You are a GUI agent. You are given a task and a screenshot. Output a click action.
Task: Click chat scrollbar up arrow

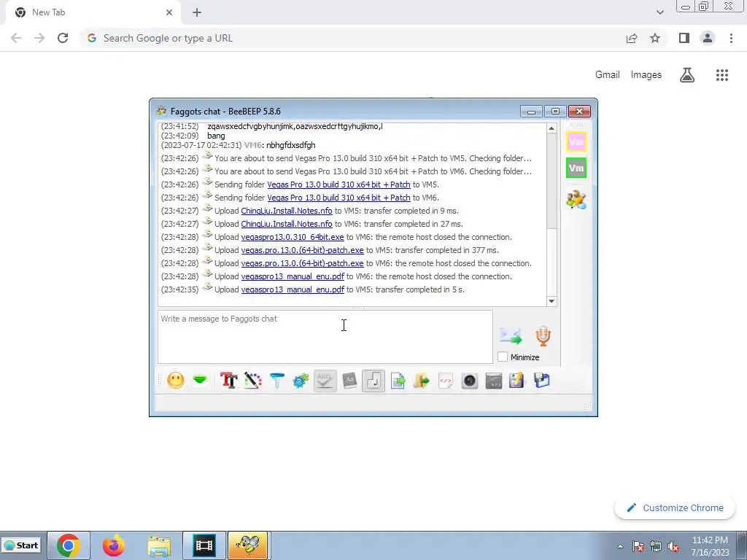pos(551,128)
